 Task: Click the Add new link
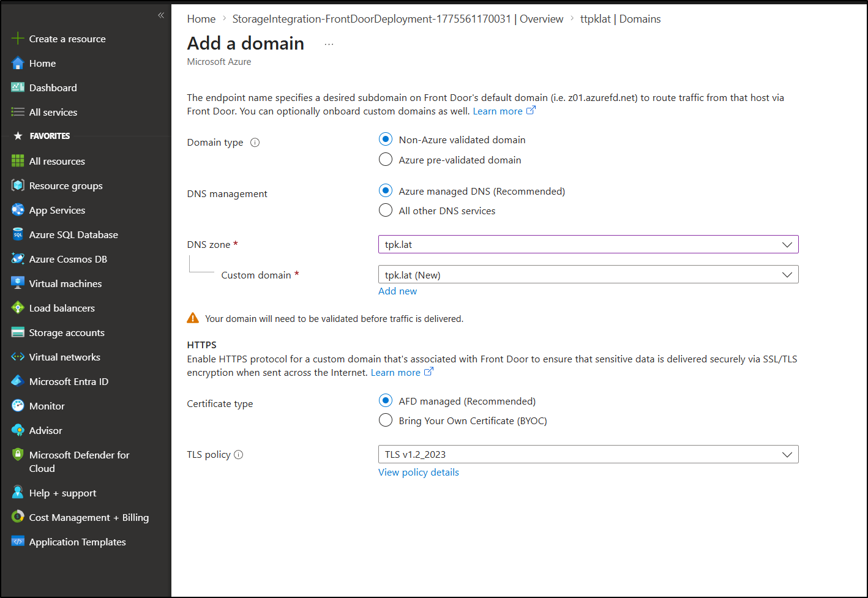click(397, 291)
